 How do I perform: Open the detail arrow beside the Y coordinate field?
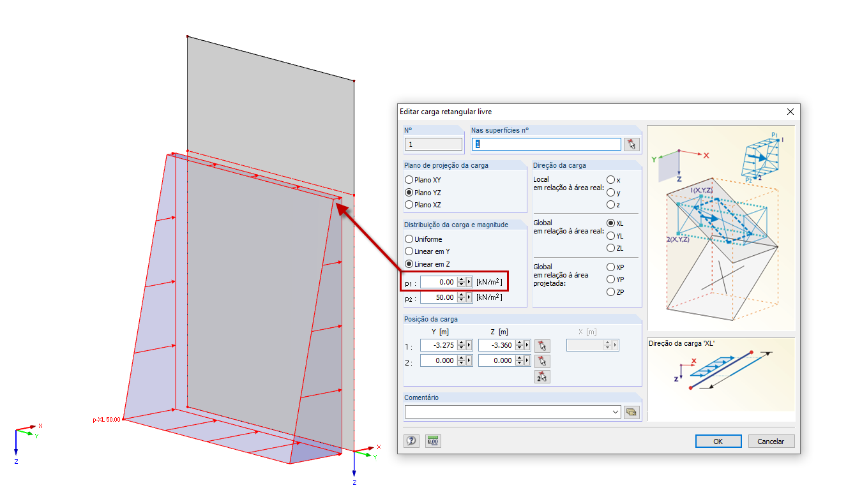[469, 345]
